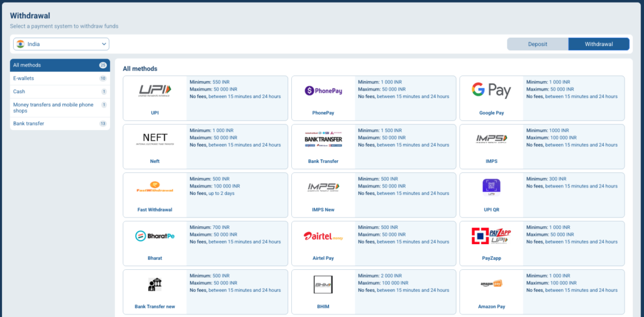Viewport: 644px width, 317px height.
Task: Click the PhonePay method name label
Action: (x=323, y=113)
